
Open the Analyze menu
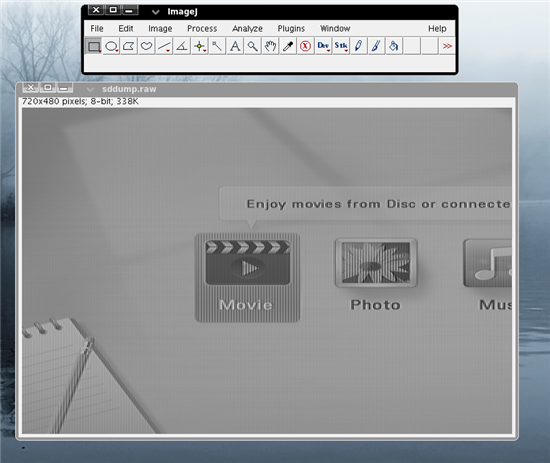[x=247, y=28]
